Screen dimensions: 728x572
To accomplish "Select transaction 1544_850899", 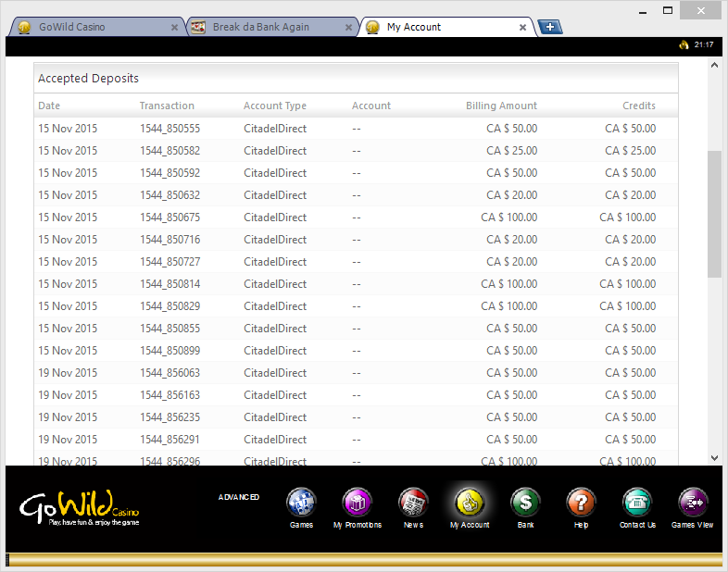I will 169,351.
